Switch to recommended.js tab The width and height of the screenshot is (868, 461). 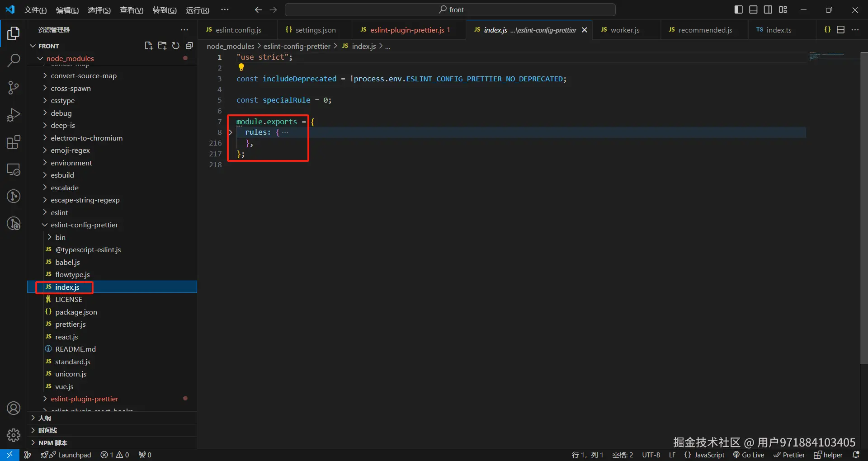coord(704,30)
